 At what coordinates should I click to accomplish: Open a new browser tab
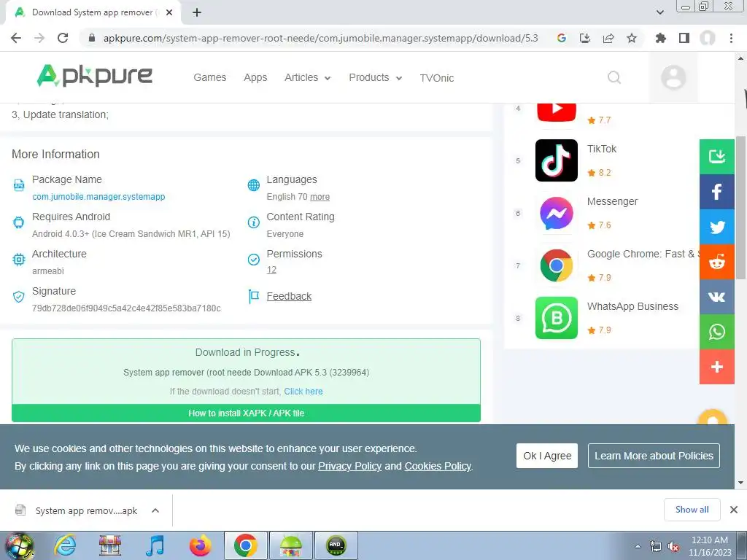pos(197,12)
